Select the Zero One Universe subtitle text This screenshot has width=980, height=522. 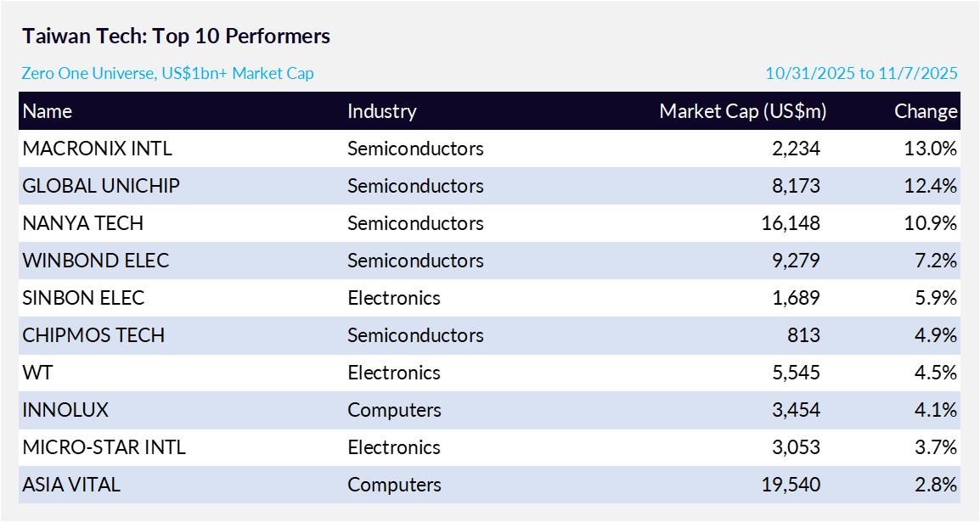coord(167,74)
